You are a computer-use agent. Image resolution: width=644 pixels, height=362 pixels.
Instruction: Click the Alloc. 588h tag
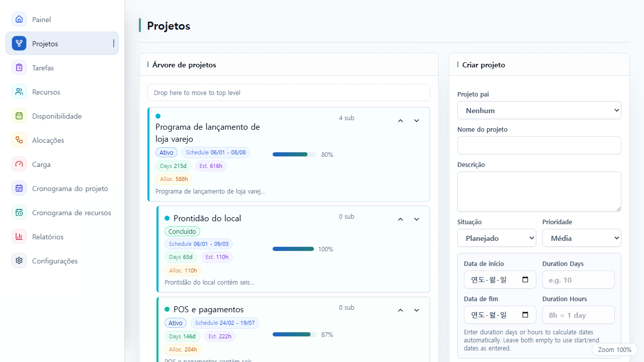pos(174,179)
